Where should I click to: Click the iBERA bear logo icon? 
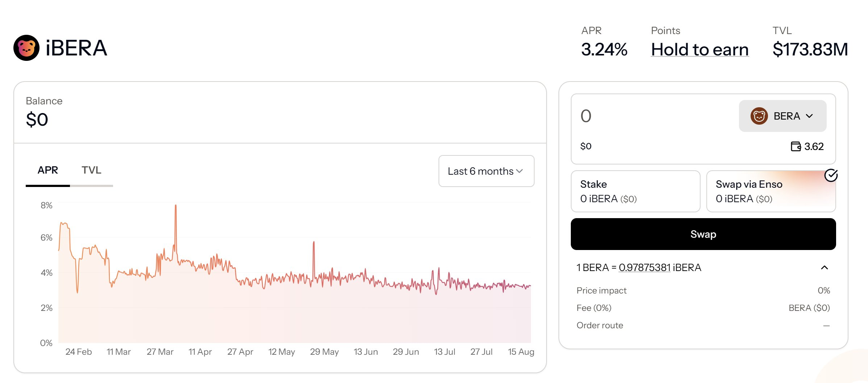(x=26, y=48)
